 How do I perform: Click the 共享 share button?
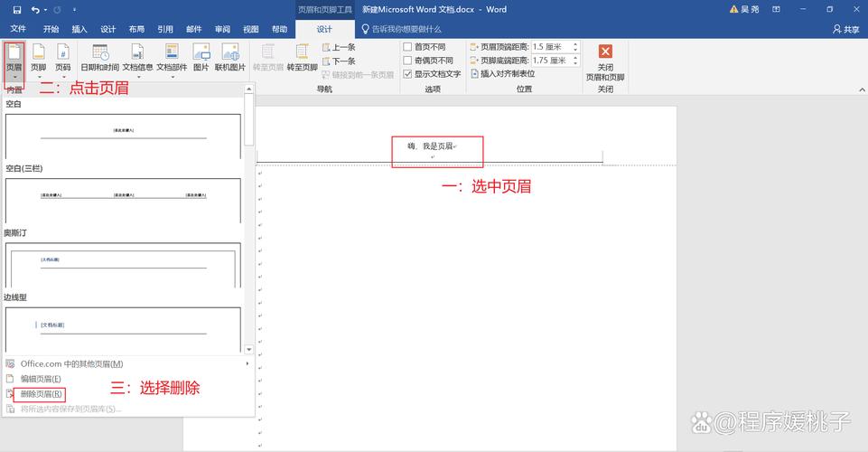pyautogui.click(x=846, y=29)
